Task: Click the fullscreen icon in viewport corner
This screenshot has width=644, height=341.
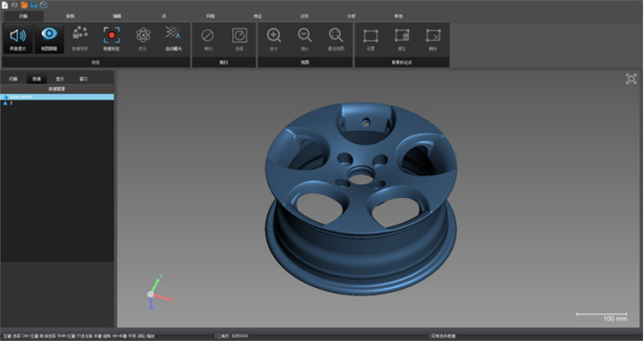Action: click(x=631, y=79)
